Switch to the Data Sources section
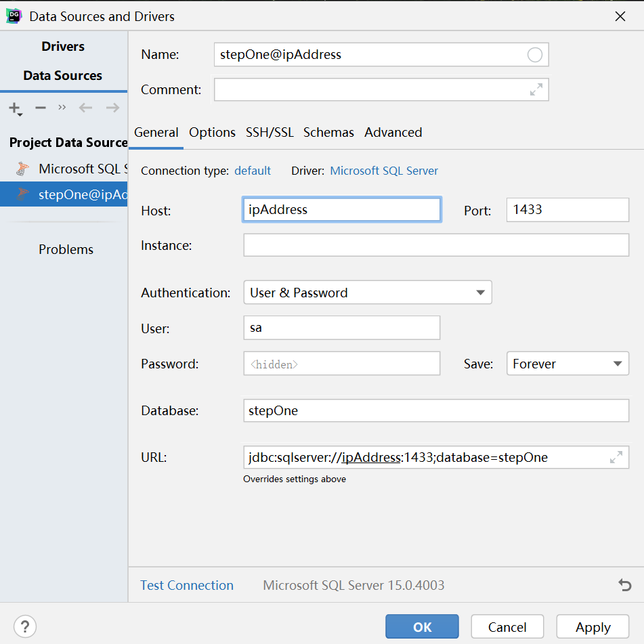This screenshot has width=644, height=644. 63,76
